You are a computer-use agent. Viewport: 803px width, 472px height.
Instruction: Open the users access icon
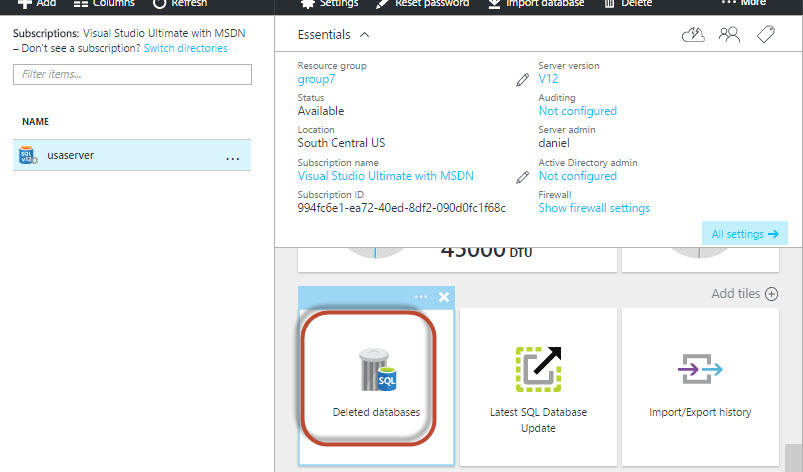729,35
